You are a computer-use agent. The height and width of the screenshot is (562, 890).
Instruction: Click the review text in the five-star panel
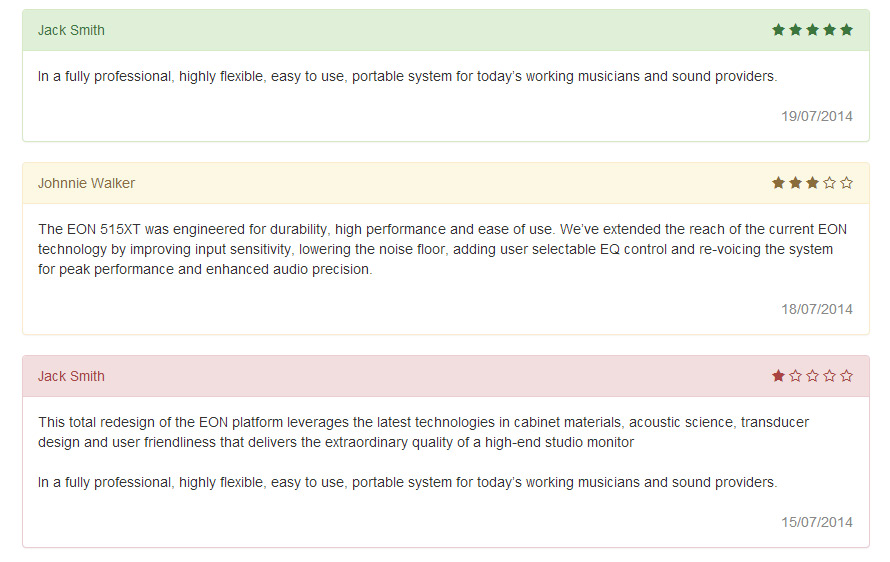[407, 76]
